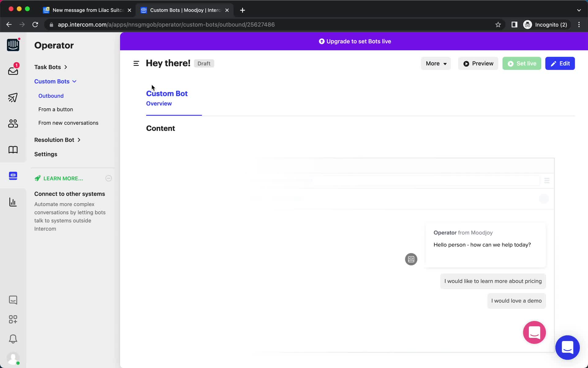Select From a button
The image size is (588, 368).
(x=55, y=109)
